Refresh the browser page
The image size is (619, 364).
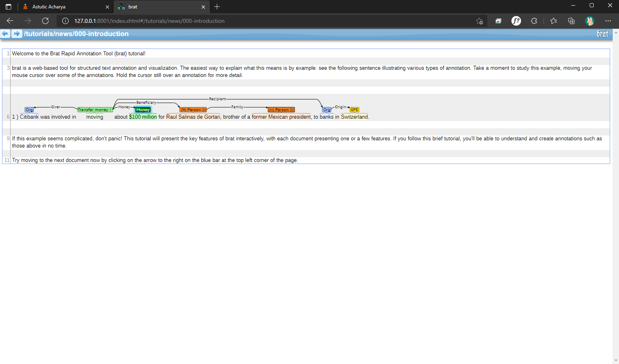pyautogui.click(x=45, y=21)
